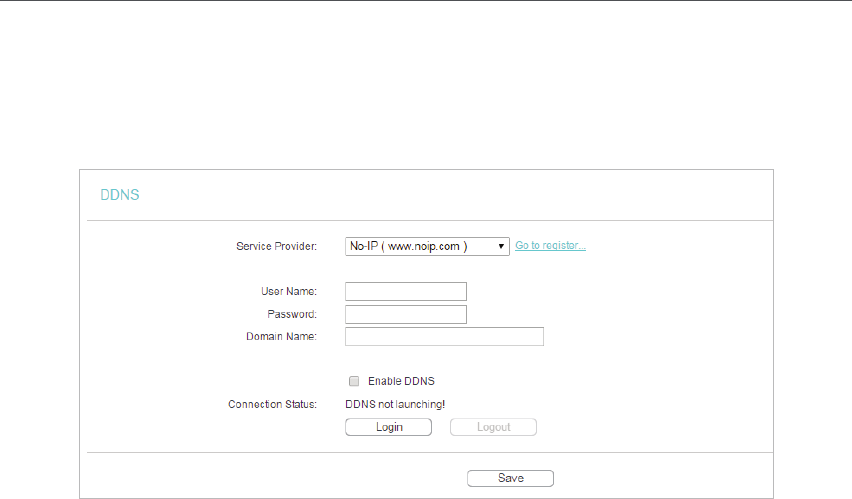Tick the Enable DDNS checkbox

[354, 381]
